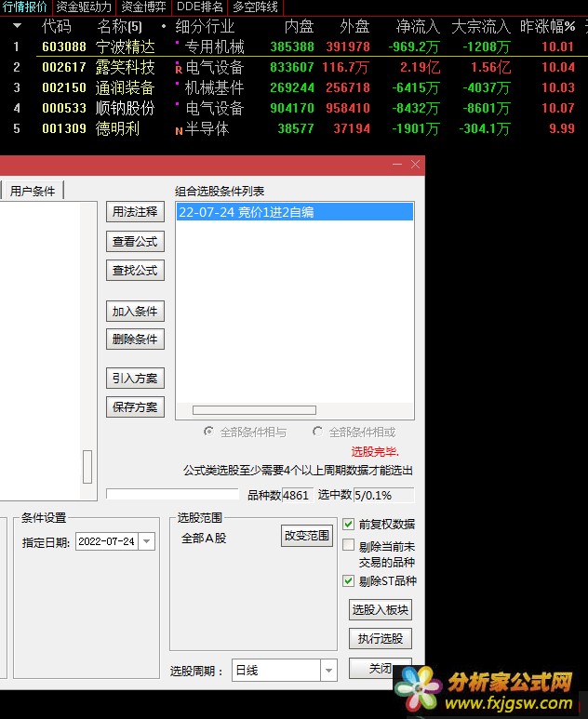Click the 删除条件 button
Screen dimensions: 588x719
coord(135,340)
